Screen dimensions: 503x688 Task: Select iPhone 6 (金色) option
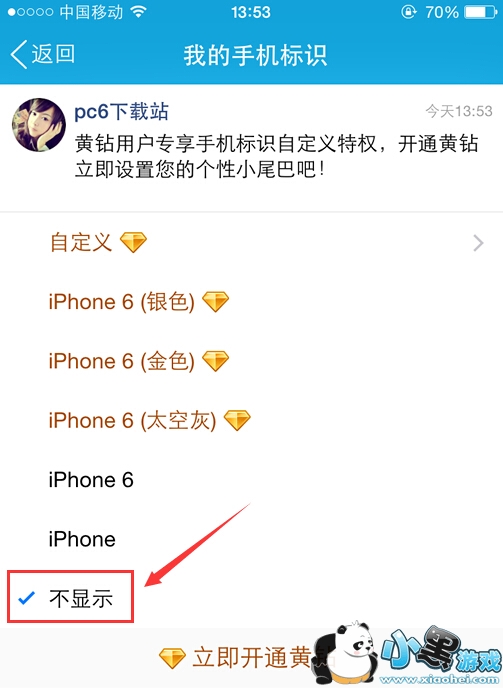tap(252, 361)
